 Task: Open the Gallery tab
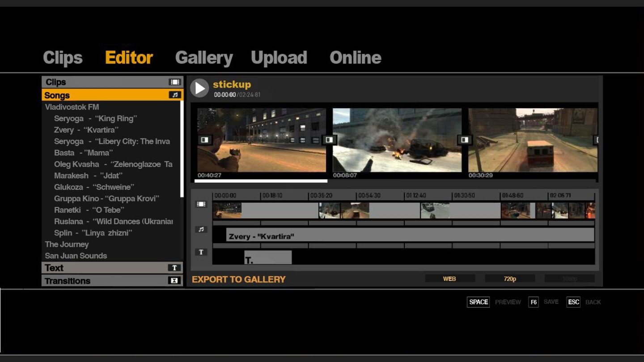point(204,58)
